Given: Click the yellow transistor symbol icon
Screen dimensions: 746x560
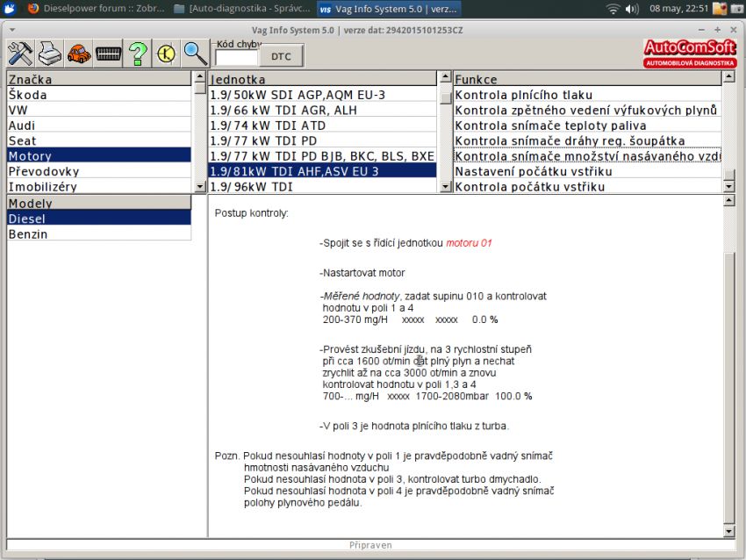Looking at the screenshot, I should 166,54.
